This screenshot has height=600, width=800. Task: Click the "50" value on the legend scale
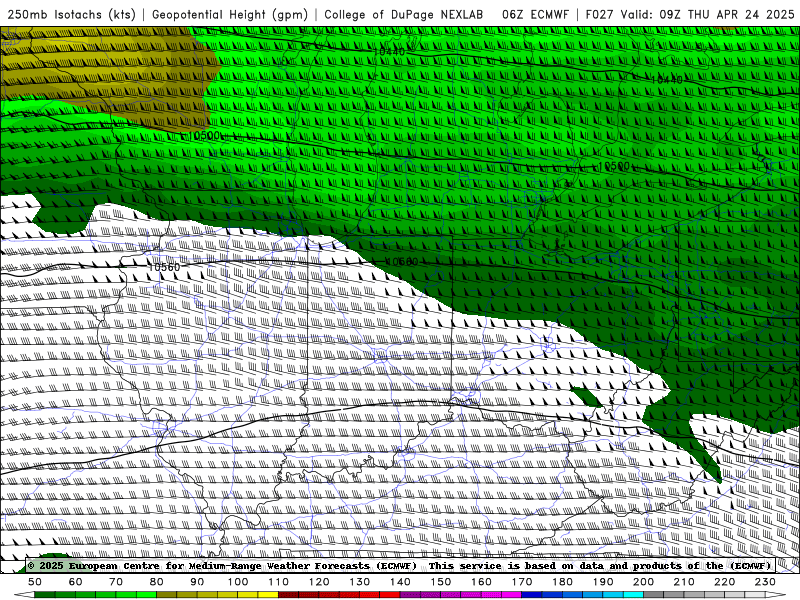(35, 582)
